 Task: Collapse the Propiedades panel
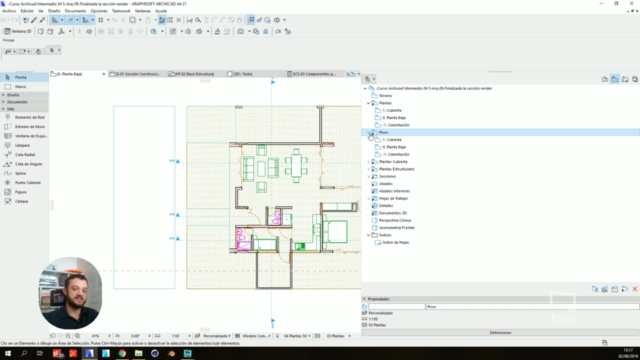[x=364, y=299]
